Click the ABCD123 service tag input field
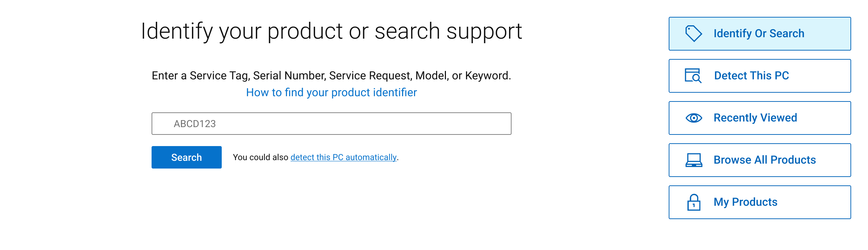The height and width of the screenshot is (250, 868). (331, 123)
